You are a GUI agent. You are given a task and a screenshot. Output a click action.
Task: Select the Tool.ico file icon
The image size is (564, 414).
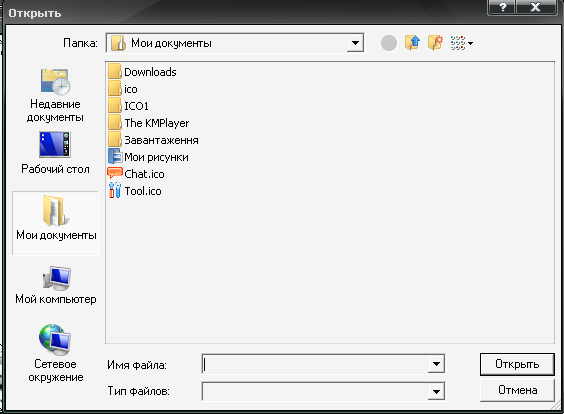point(115,191)
